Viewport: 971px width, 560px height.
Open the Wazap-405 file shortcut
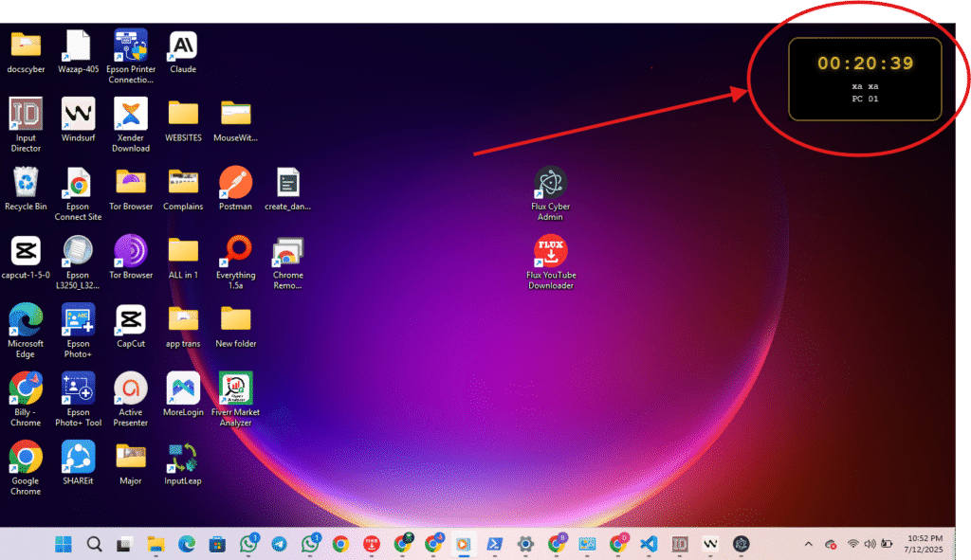pos(78,45)
